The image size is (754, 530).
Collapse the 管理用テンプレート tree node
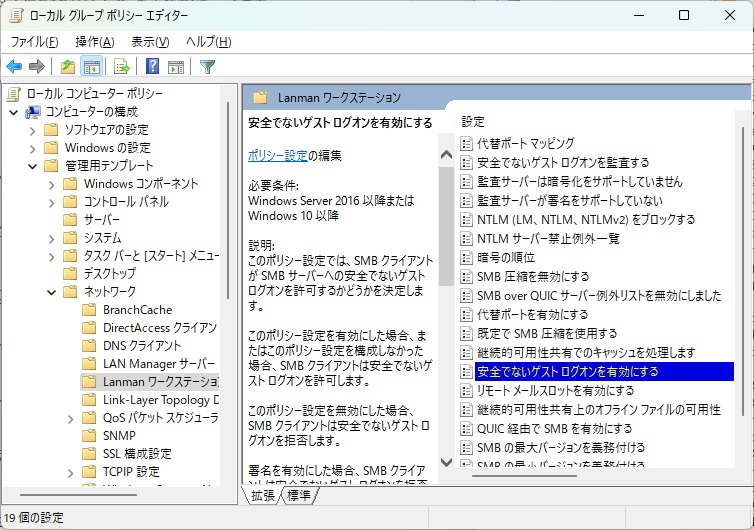32,166
